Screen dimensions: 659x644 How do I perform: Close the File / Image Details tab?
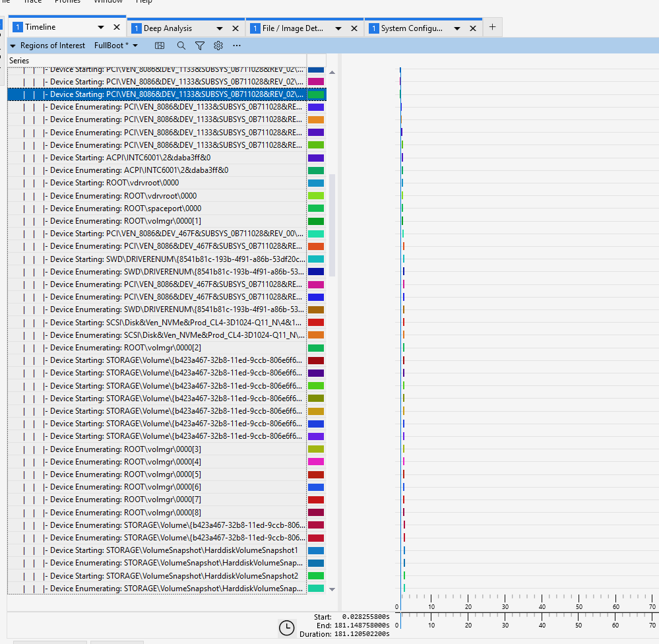(x=354, y=28)
